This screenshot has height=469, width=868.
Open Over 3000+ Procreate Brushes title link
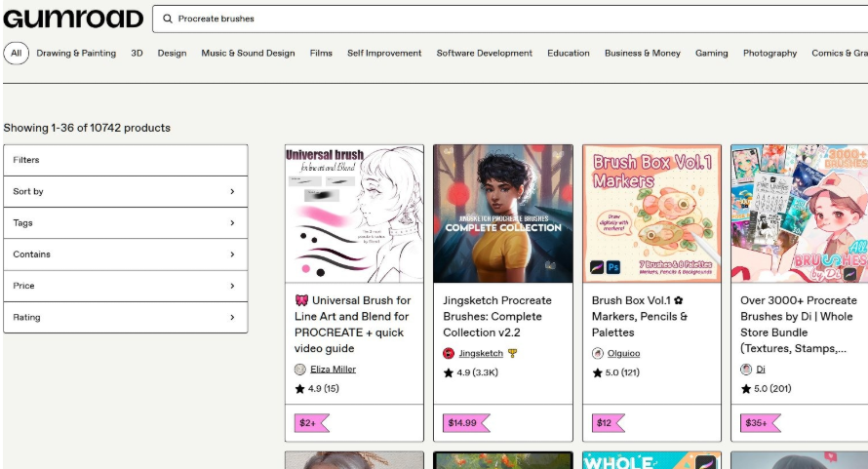tap(799, 325)
